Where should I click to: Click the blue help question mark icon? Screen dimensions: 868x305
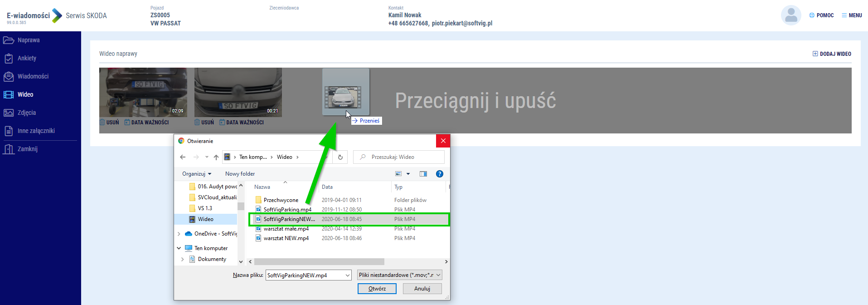pos(439,174)
